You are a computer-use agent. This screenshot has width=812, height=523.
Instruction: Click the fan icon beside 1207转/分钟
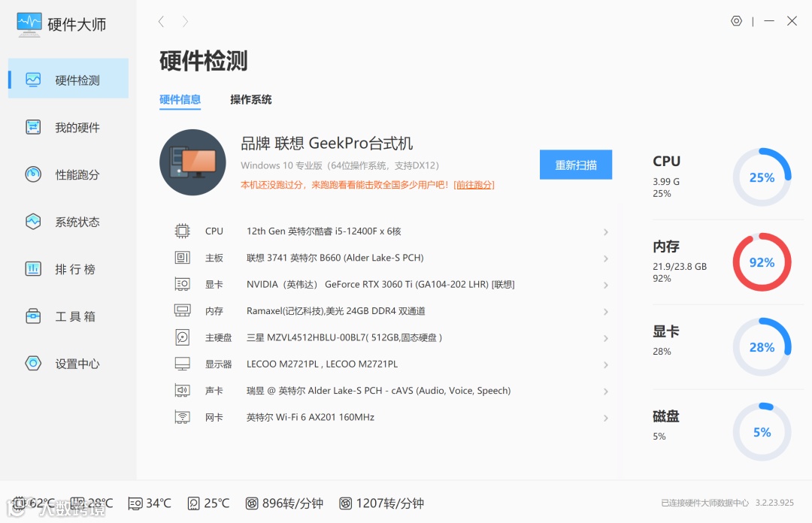pyautogui.click(x=345, y=503)
